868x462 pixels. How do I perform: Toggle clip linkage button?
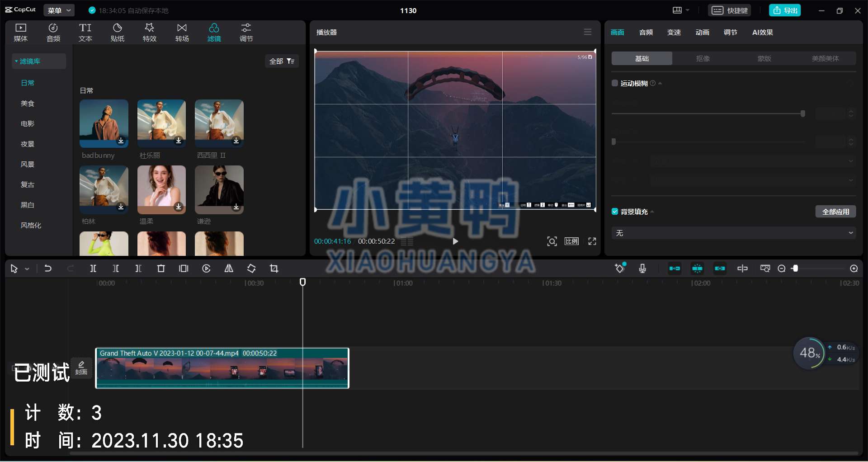pyautogui.click(x=720, y=269)
